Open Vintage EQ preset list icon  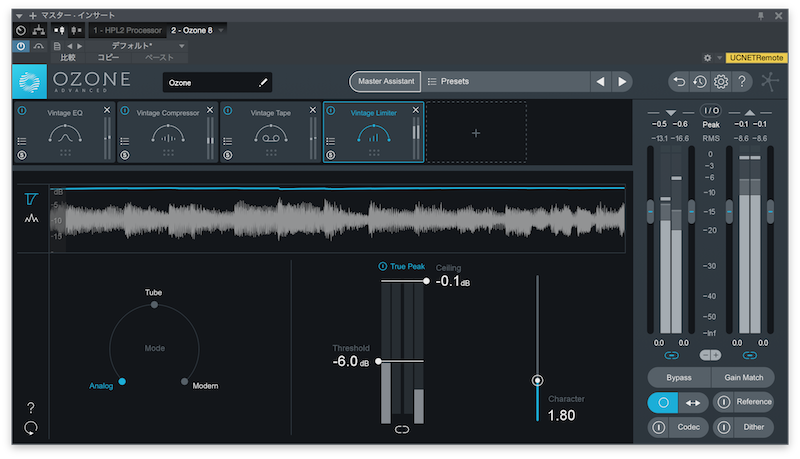(21, 141)
